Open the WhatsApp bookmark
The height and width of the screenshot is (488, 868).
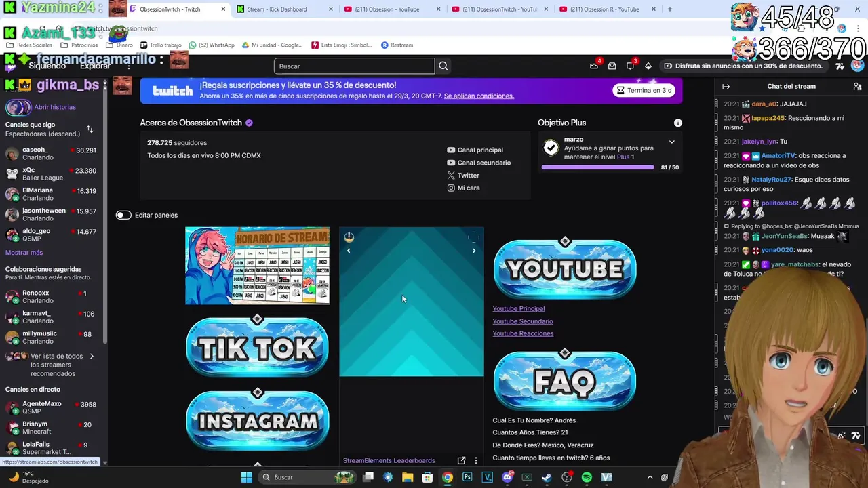(x=212, y=45)
